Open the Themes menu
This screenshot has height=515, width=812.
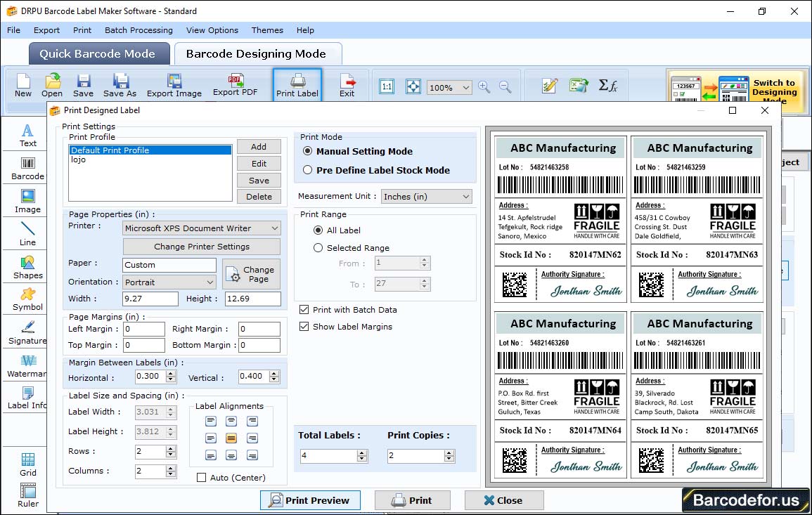point(267,30)
